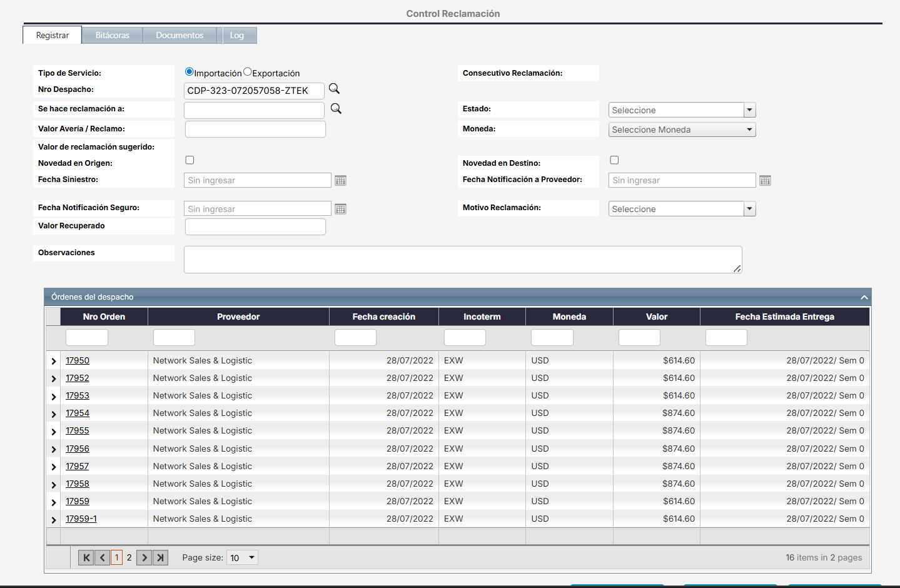Click the Observaciones text area

[x=462, y=260]
